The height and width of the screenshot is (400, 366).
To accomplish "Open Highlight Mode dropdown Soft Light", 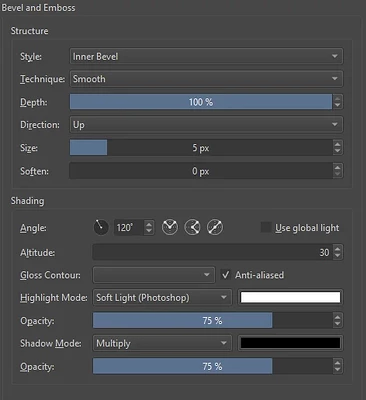I will (x=162, y=298).
